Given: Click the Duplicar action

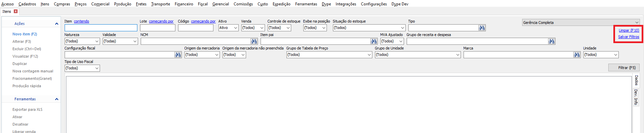Looking at the screenshot, I should pos(20,64).
